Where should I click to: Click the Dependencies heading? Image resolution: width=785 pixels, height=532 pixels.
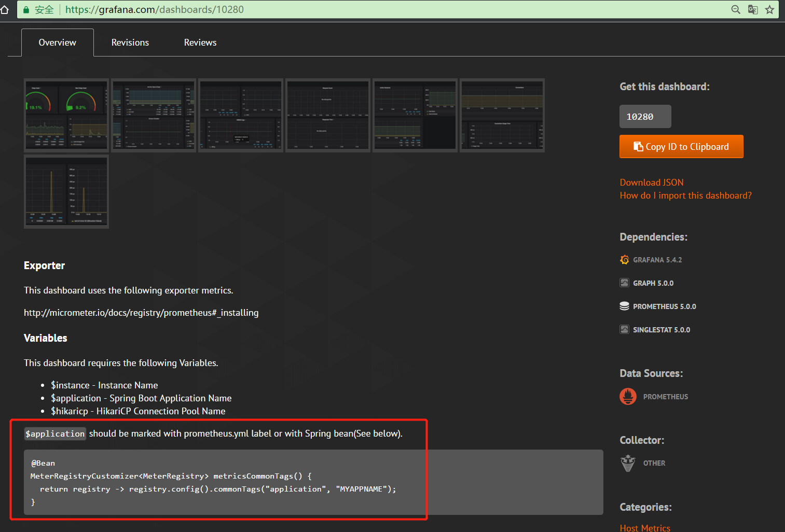pyautogui.click(x=654, y=237)
